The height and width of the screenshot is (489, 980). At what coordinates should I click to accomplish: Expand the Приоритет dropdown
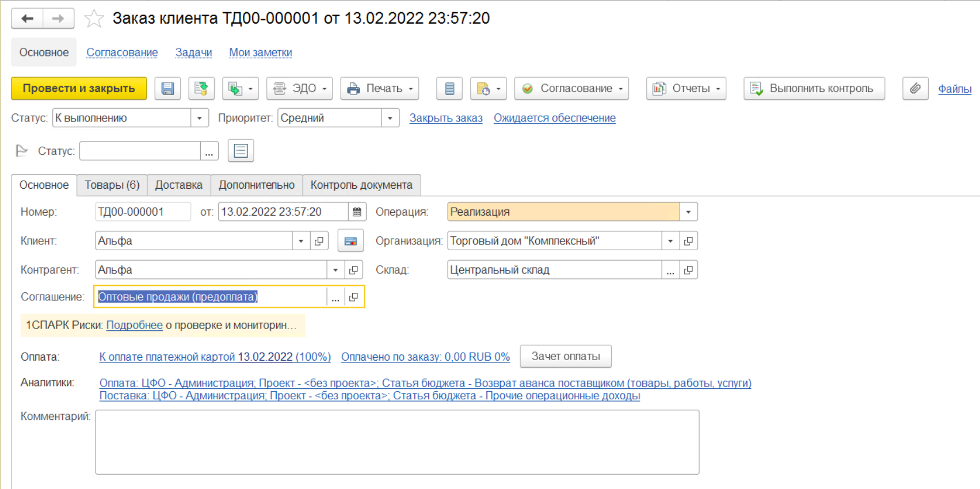point(390,118)
